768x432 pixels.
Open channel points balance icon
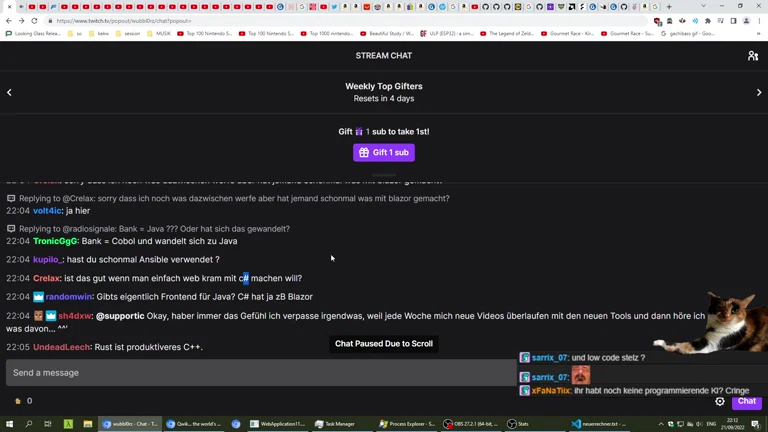(18, 401)
